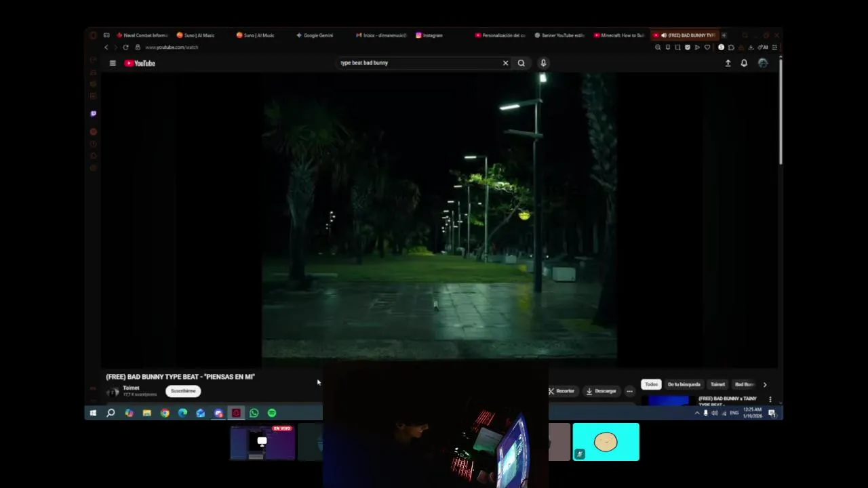Screen dimensions: 868x488
Task: Switch to first Suno AI Music tab
Action: [195, 35]
